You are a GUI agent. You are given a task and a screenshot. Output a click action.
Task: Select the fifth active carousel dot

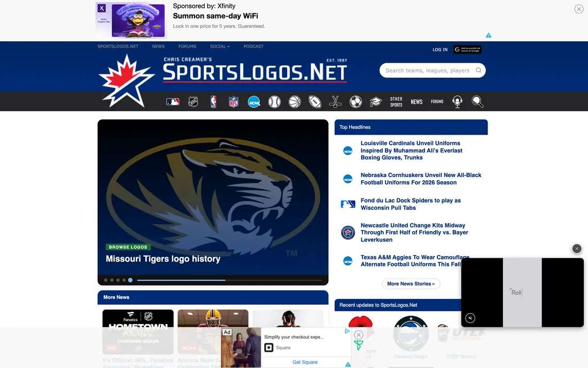(130, 280)
